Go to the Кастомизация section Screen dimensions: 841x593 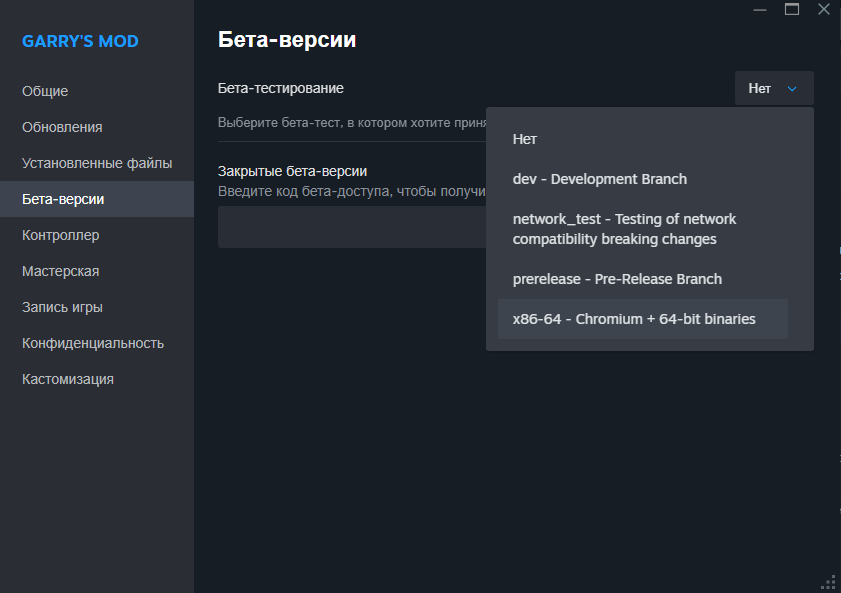coord(68,379)
